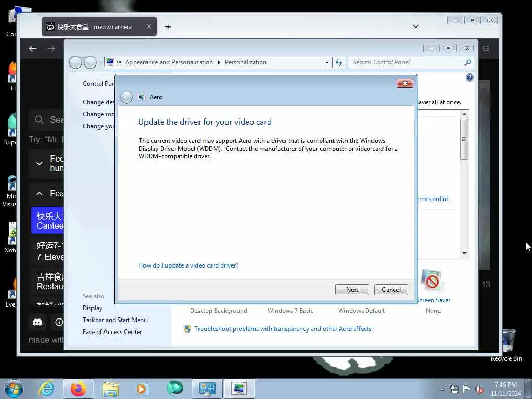Click the Control Panel address bar icon
Image resolution: width=532 pixels, height=399 pixels.
click(110, 62)
